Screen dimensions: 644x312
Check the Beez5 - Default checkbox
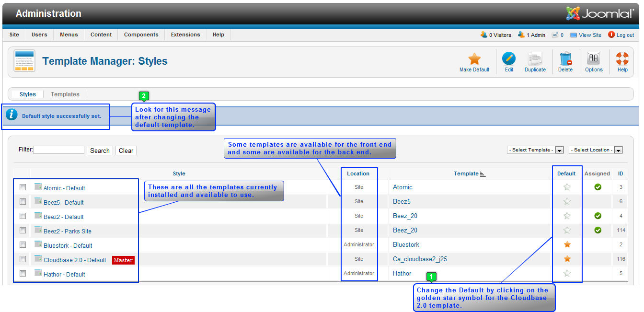pos(23,201)
